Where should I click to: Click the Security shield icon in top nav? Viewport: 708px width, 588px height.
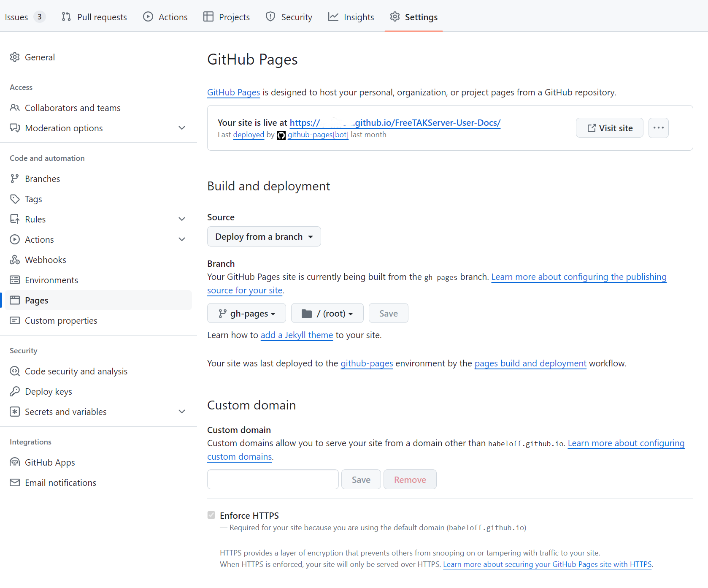[270, 16]
